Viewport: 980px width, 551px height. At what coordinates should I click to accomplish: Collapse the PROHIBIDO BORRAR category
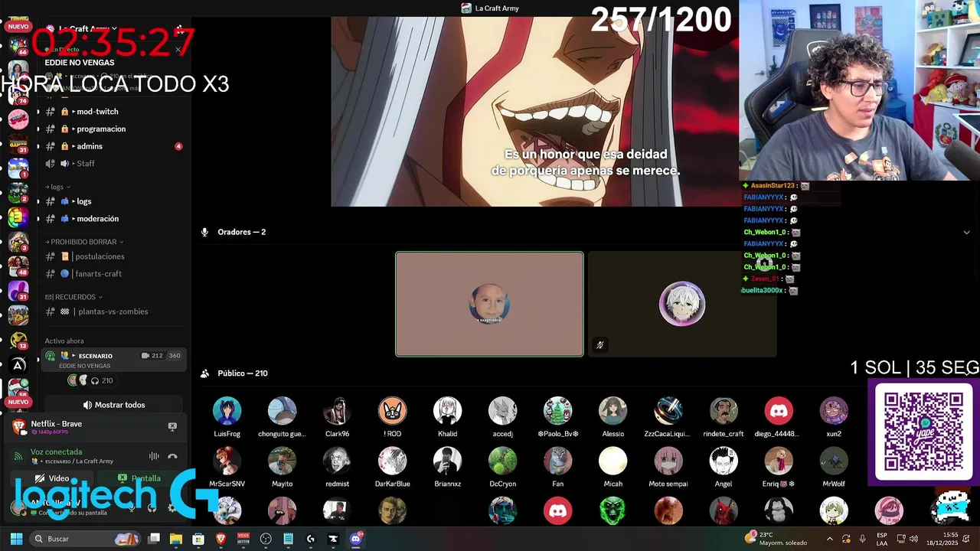[x=84, y=242]
